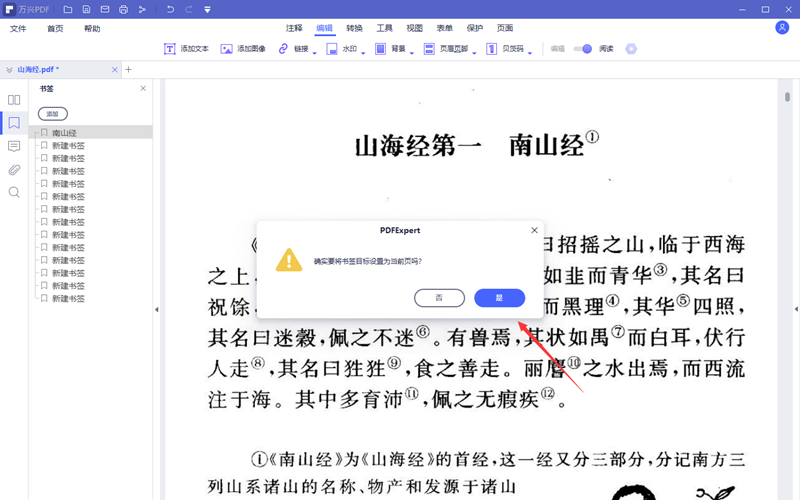This screenshot has height=500, width=800.
Task: Click the print icon in title bar
Action: pos(123,9)
